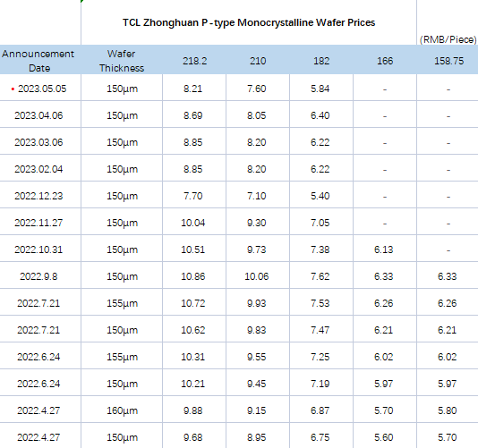This screenshot has width=478, height=448.
Task: Click the 182 size column header
Action: pyautogui.click(x=321, y=61)
